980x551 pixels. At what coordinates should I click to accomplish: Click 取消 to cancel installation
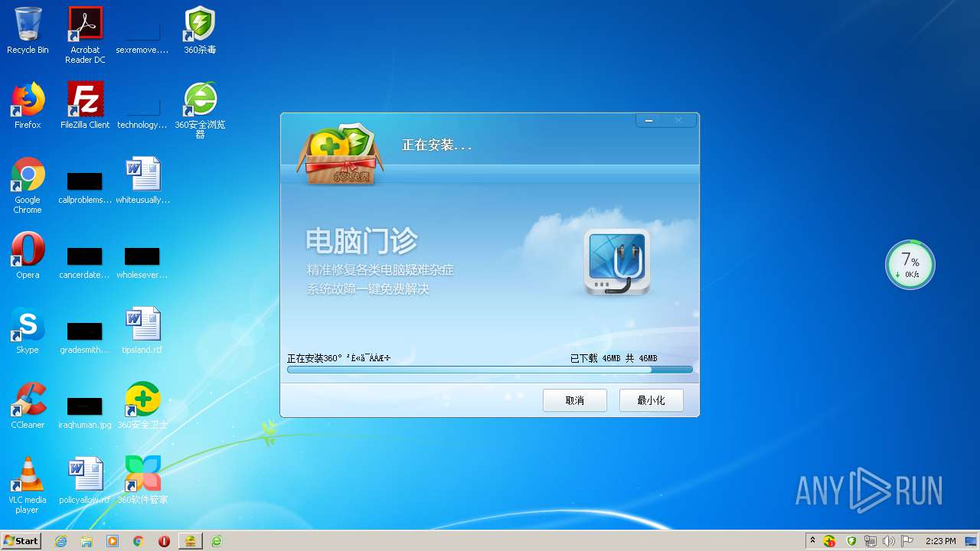tap(575, 400)
